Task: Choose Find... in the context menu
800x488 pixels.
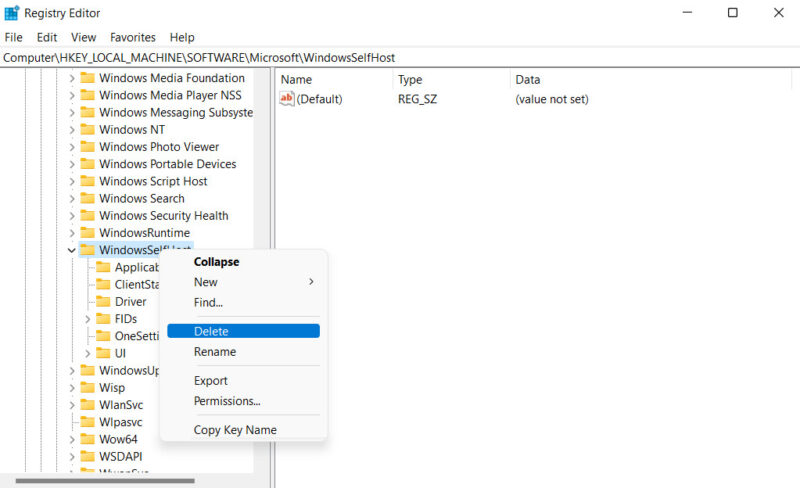Action: pos(243,302)
